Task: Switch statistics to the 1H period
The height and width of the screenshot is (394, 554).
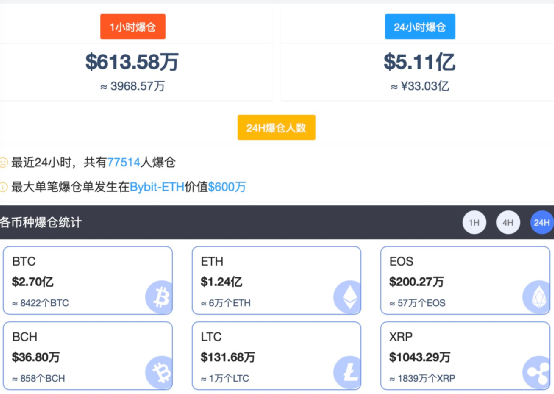Action: [474, 223]
